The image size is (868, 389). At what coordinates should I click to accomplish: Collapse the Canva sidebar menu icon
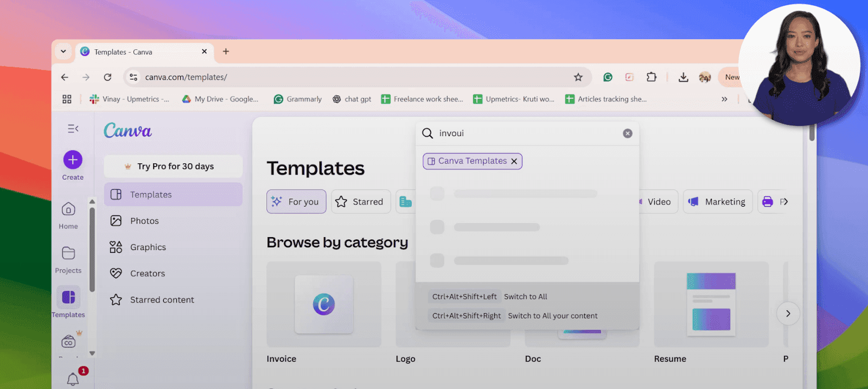point(73,129)
